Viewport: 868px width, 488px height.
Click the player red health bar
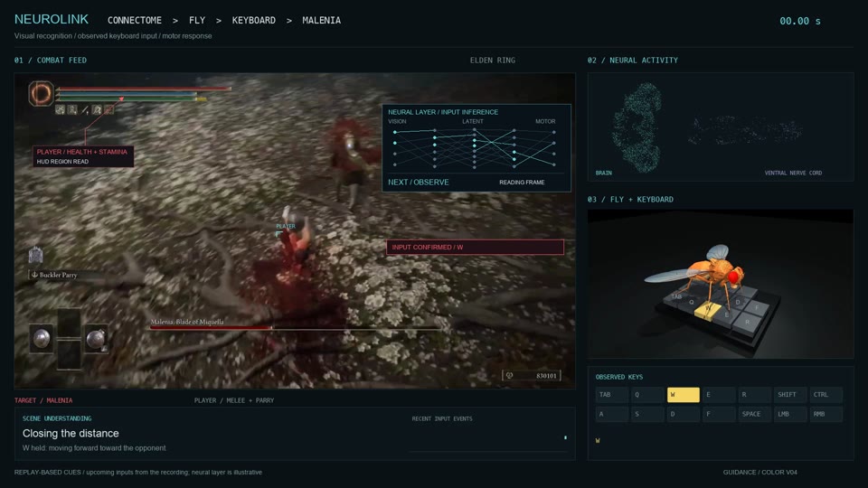[144, 88]
